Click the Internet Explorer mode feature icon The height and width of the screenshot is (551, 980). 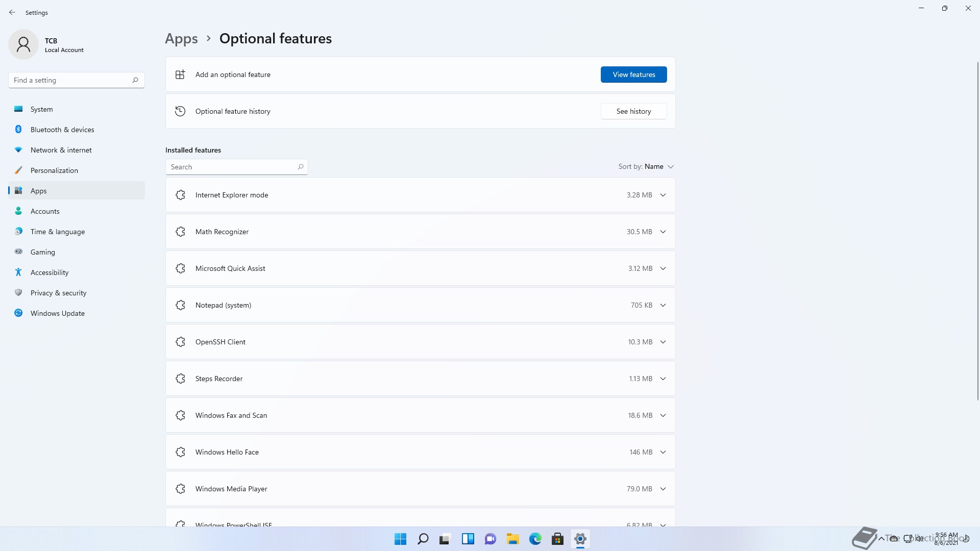180,195
